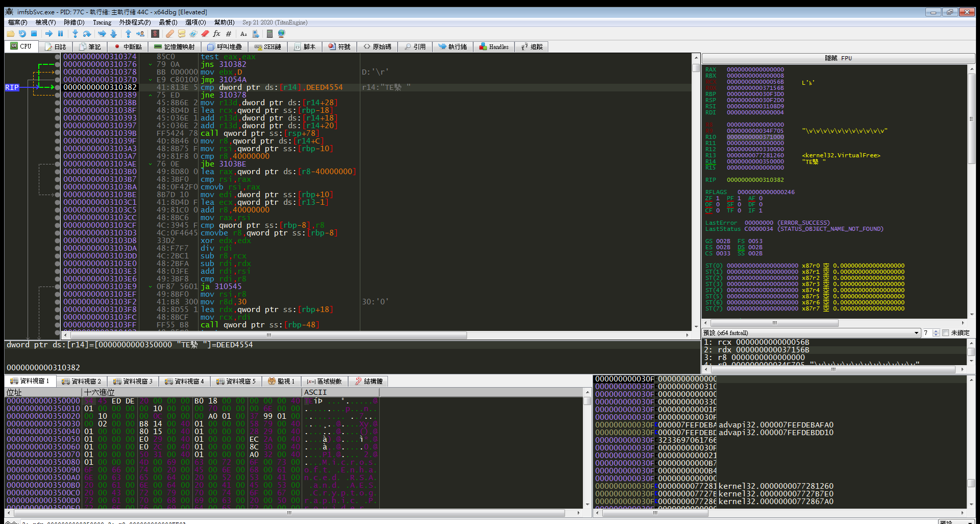Click the Open file folder icon
The width and height of the screenshot is (980, 524).
click(x=10, y=34)
